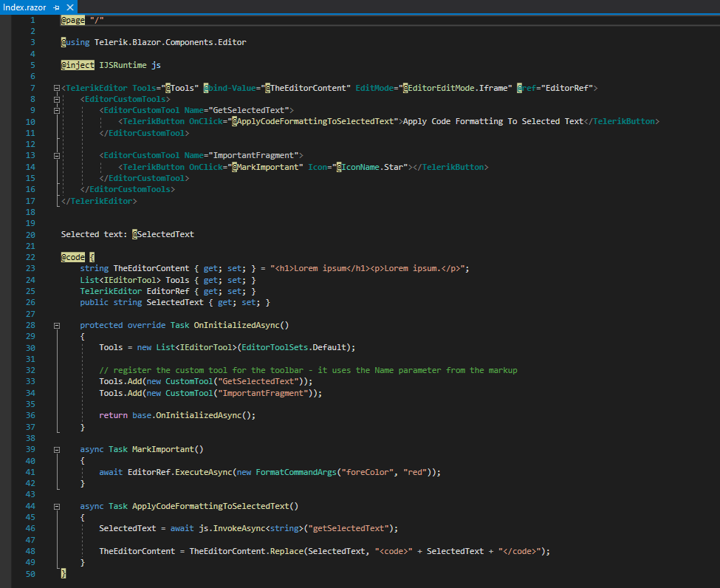Pin the Index.razor tab
This screenshot has width=720, height=588.
(x=57, y=7)
